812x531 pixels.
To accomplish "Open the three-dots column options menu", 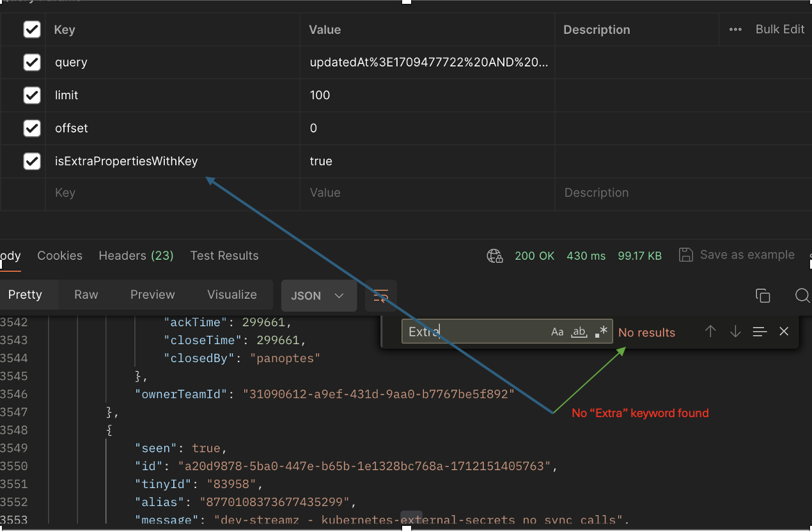I will (x=735, y=29).
